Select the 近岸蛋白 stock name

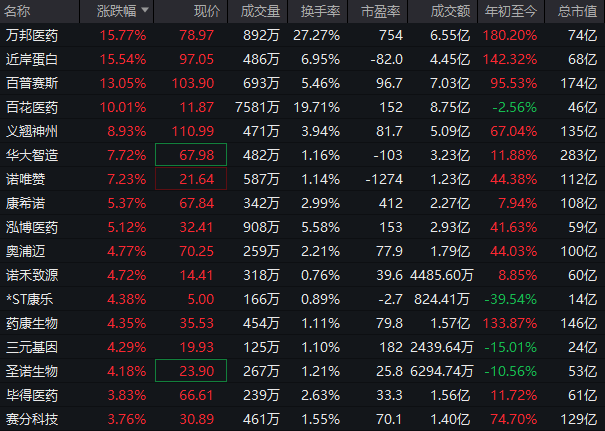(x=32, y=59)
